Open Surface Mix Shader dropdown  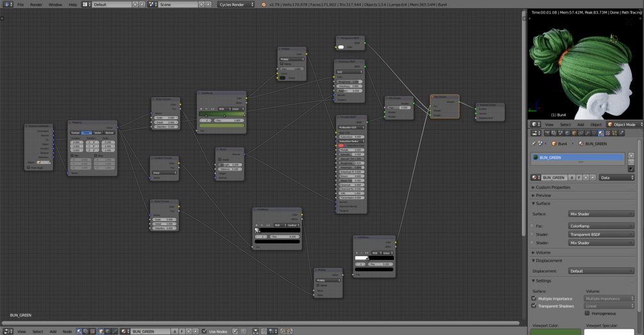(x=601, y=214)
